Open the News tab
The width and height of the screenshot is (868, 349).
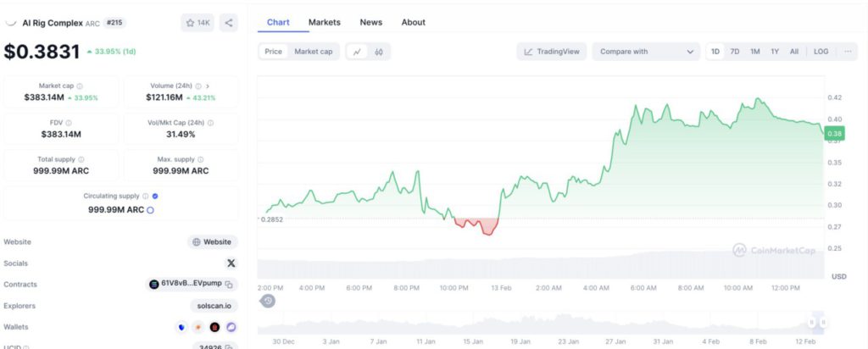point(371,22)
